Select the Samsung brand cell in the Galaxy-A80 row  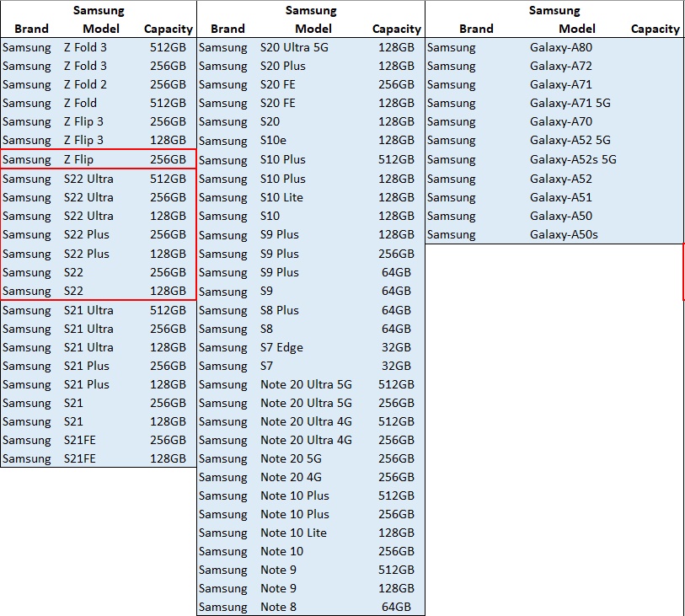coord(451,47)
